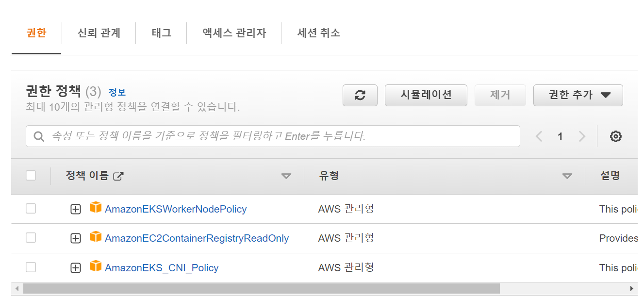Click the horizontal scrollbar left arrow

point(17,288)
